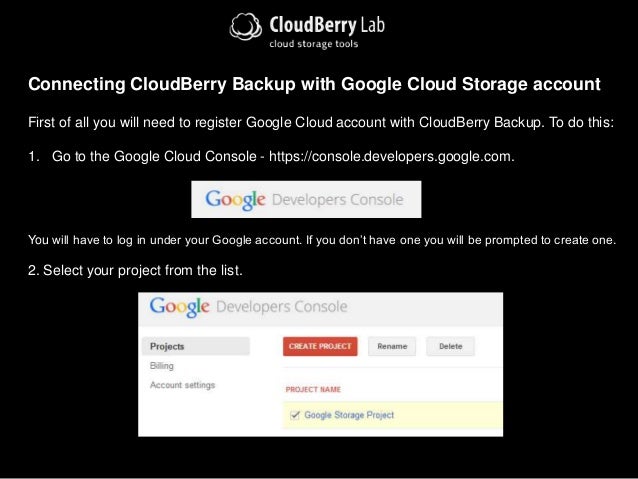Click the Google Developers Console banner image
This screenshot has height=479, width=638.
[x=306, y=199]
